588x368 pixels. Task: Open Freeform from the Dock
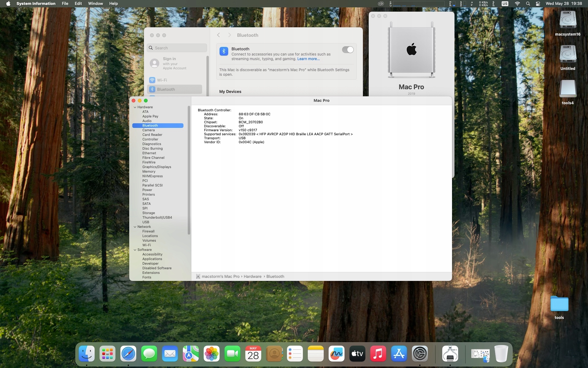point(337,354)
